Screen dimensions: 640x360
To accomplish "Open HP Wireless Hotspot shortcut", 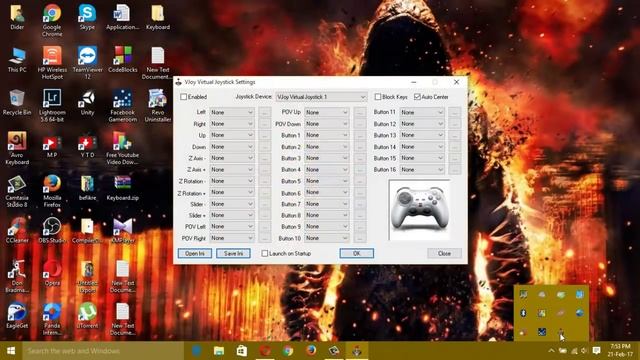I will (x=52, y=62).
